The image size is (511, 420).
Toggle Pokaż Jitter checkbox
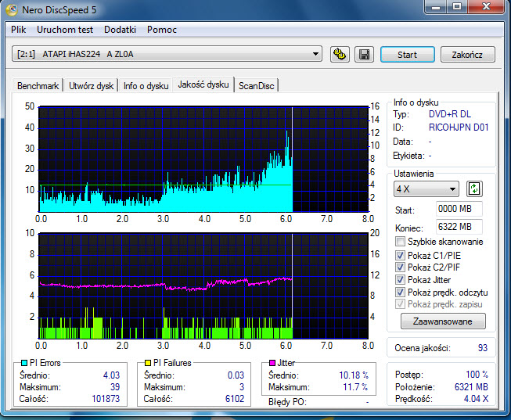(400, 279)
